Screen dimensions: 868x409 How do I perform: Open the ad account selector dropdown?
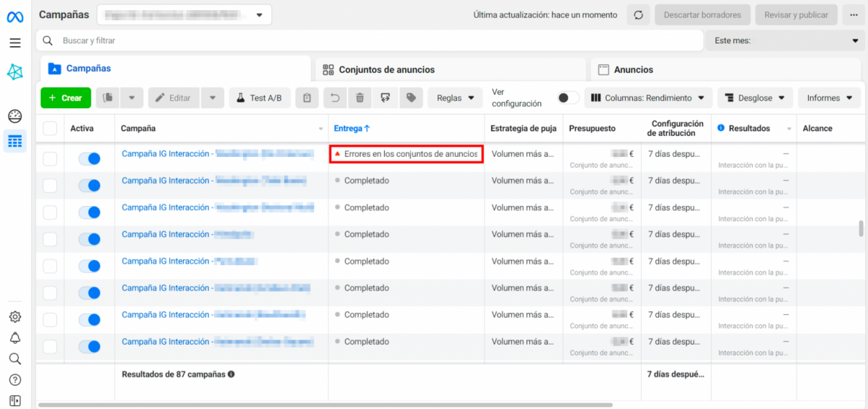184,15
